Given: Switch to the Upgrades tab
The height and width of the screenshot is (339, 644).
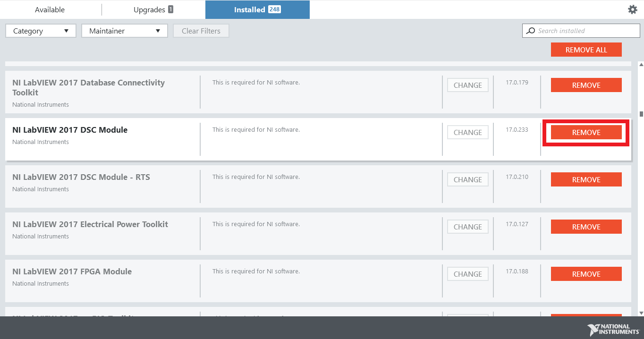Looking at the screenshot, I should [x=153, y=9].
